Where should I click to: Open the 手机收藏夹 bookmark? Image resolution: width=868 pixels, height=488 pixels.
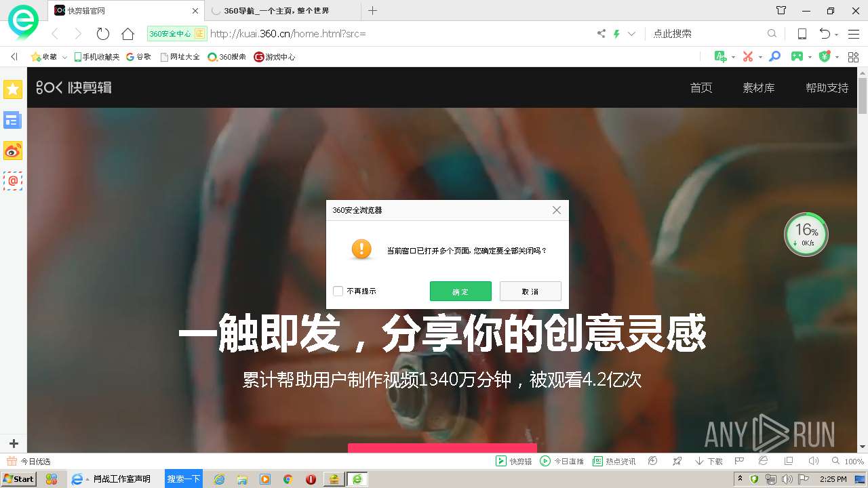pos(97,57)
